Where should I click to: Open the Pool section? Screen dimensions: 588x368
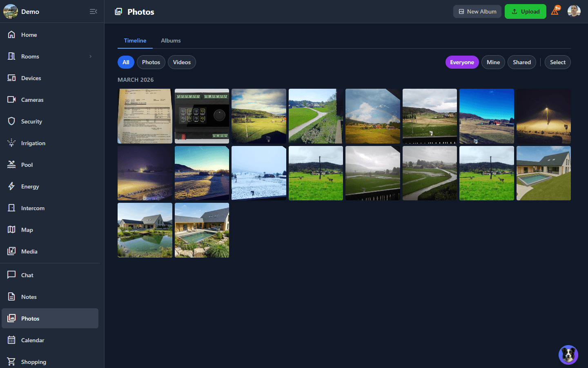(27, 164)
